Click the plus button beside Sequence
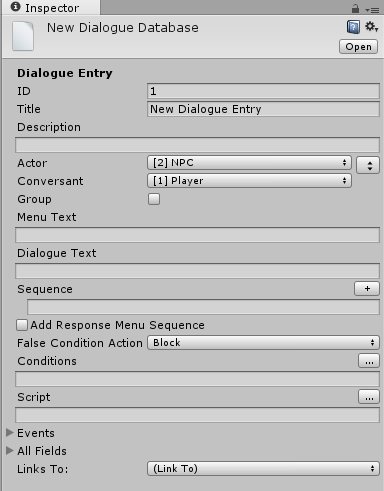 (x=367, y=289)
